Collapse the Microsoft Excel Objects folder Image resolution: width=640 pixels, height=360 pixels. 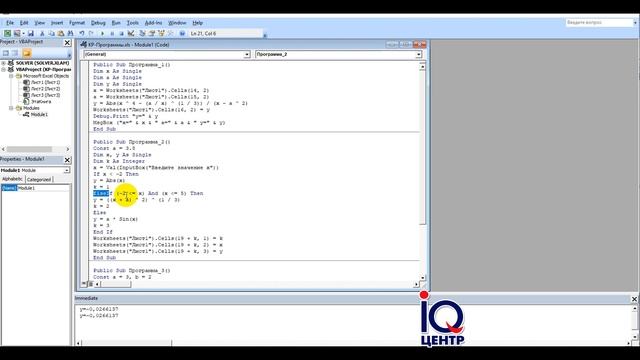[x=11, y=76]
